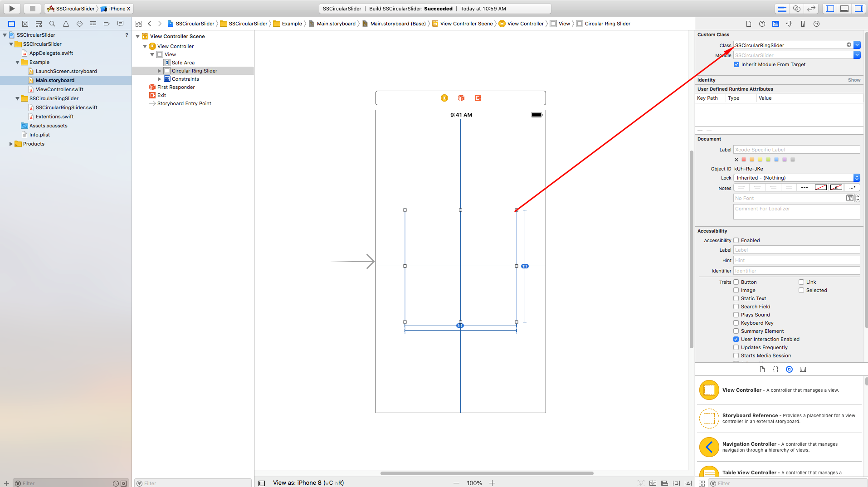Switch to Assistant editor
This screenshot has height=487, width=868.
(x=797, y=9)
